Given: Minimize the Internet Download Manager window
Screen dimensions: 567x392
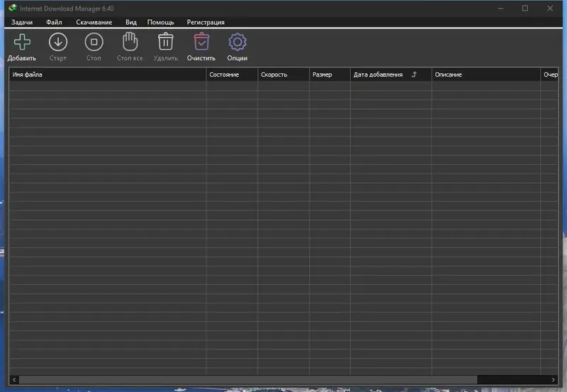Looking at the screenshot, I should [500, 8].
